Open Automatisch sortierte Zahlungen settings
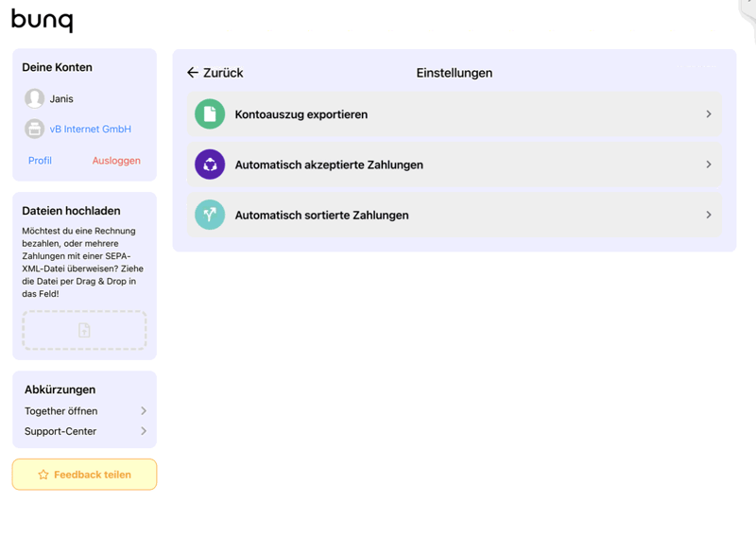 (x=321, y=216)
